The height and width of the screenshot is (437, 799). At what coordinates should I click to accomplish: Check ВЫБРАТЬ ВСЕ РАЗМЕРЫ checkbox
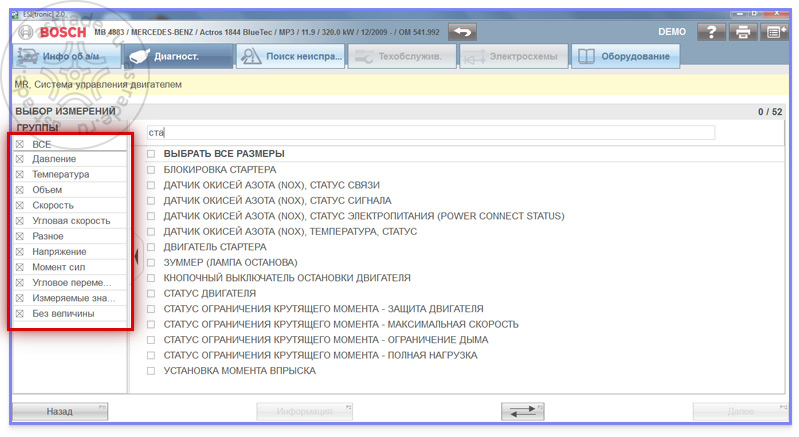(151, 154)
